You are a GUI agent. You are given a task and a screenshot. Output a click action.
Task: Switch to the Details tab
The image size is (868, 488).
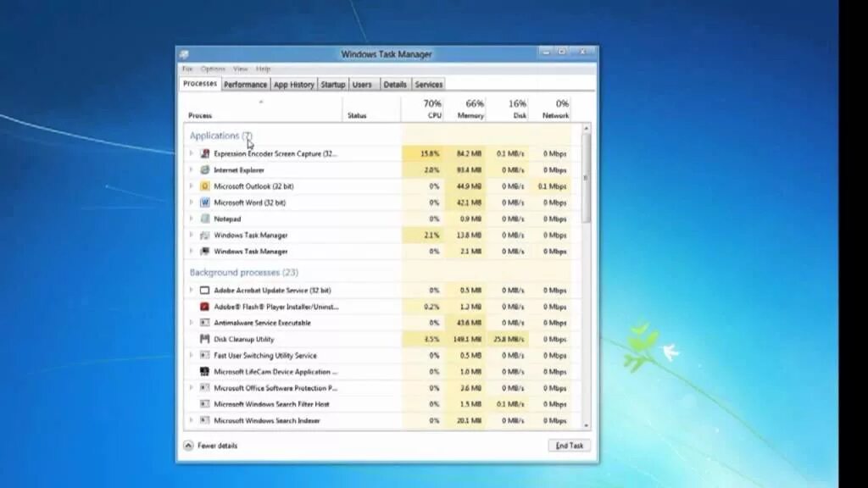pos(395,85)
